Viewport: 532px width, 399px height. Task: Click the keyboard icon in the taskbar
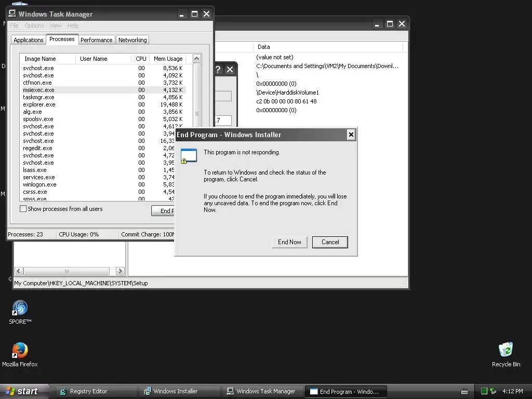pos(464,392)
